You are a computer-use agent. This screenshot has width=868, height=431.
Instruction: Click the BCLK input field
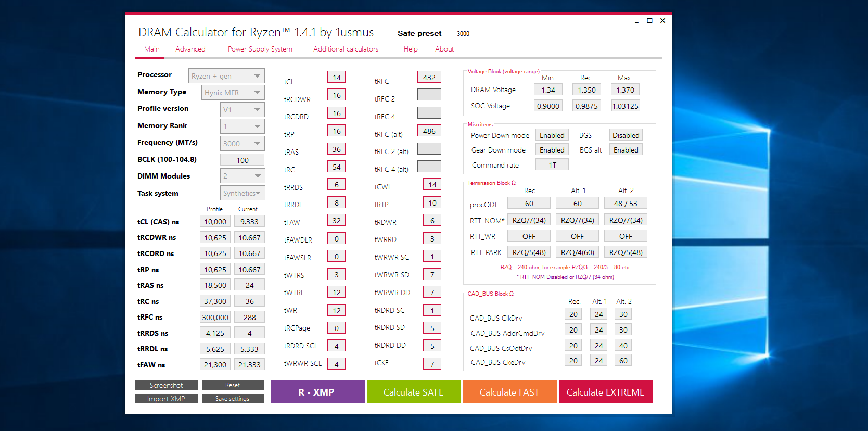click(x=242, y=160)
